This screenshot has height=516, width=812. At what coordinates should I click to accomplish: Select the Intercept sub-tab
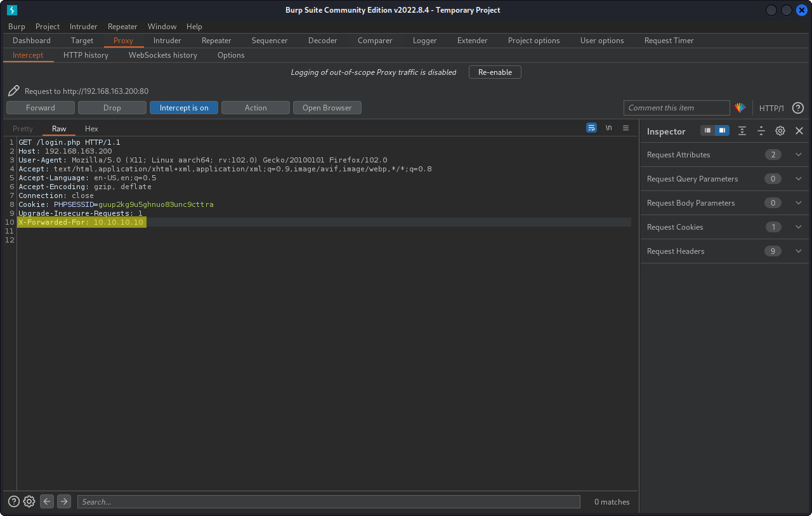coord(28,55)
